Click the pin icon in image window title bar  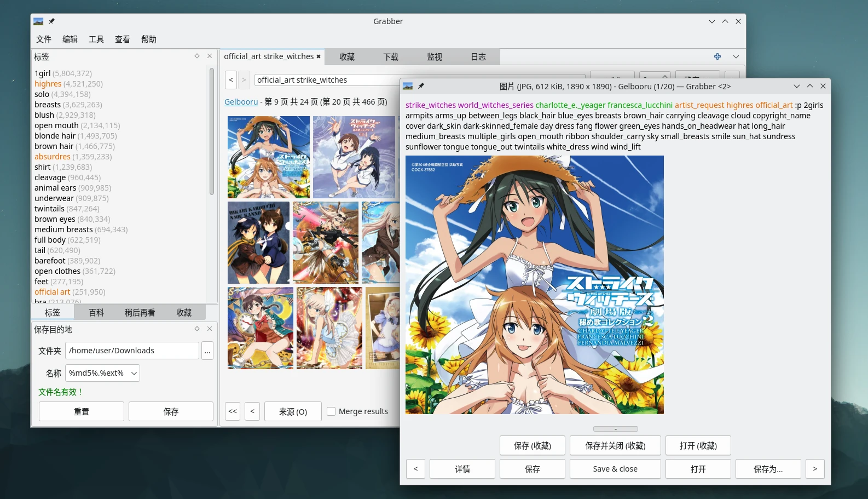tap(421, 86)
